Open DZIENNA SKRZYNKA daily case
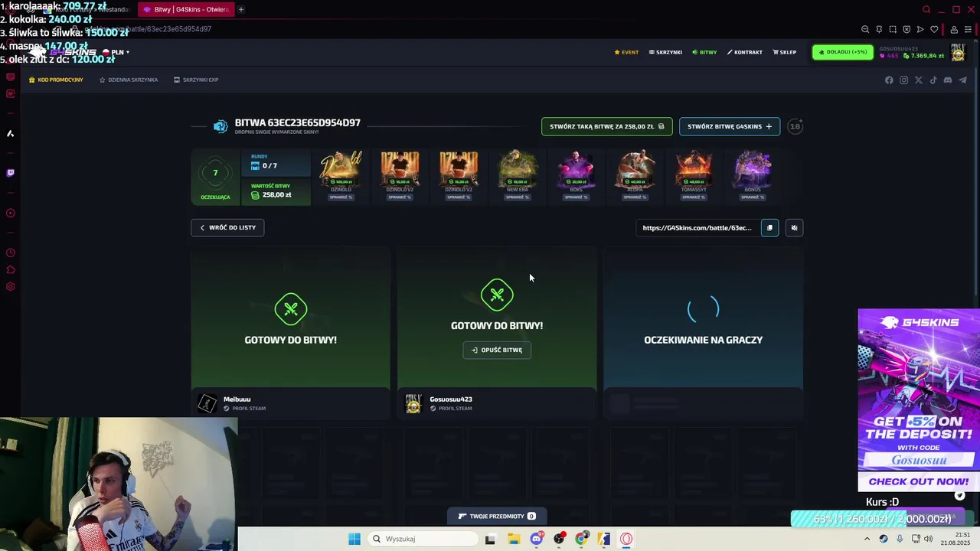 [x=129, y=80]
